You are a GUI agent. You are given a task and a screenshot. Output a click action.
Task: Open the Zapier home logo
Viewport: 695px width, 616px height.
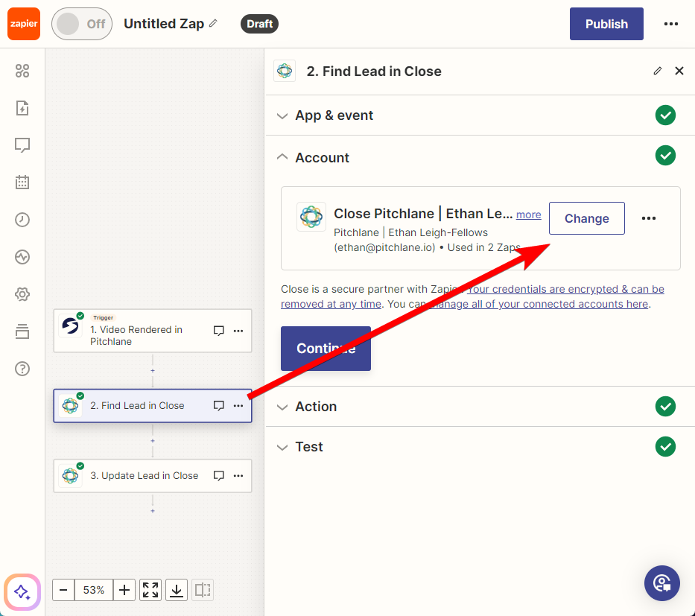tap(24, 24)
